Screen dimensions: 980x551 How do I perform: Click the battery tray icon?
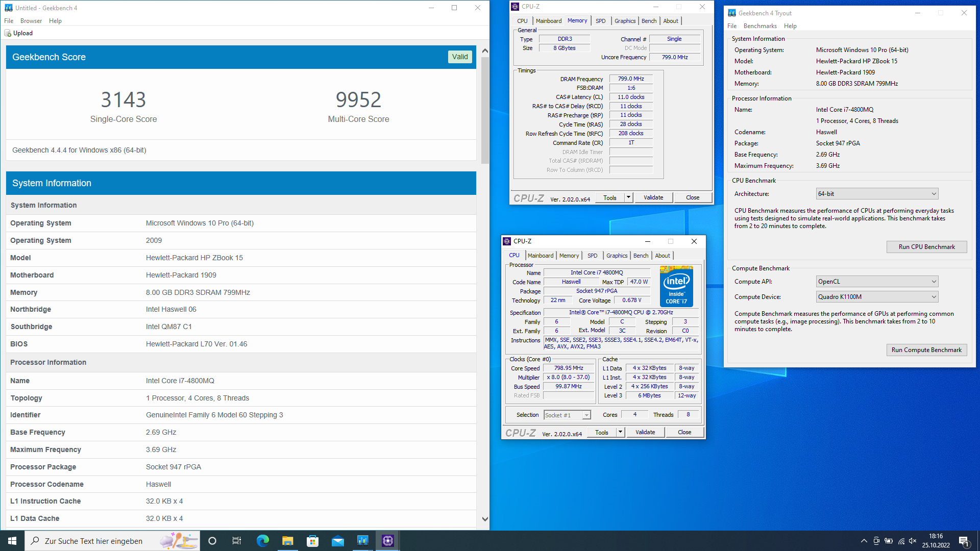(x=889, y=541)
